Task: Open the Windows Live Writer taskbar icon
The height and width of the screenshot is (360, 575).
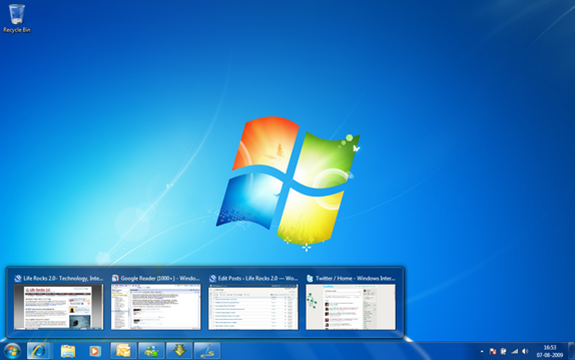Action: (207, 351)
